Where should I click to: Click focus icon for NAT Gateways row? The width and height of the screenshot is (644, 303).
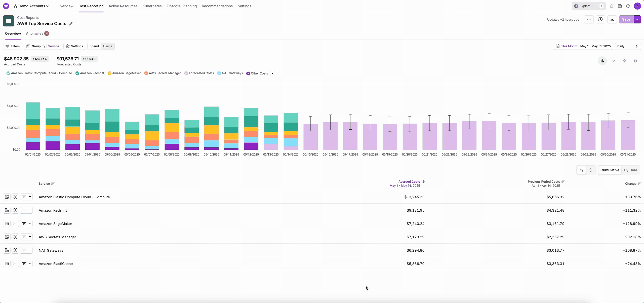(x=15, y=250)
